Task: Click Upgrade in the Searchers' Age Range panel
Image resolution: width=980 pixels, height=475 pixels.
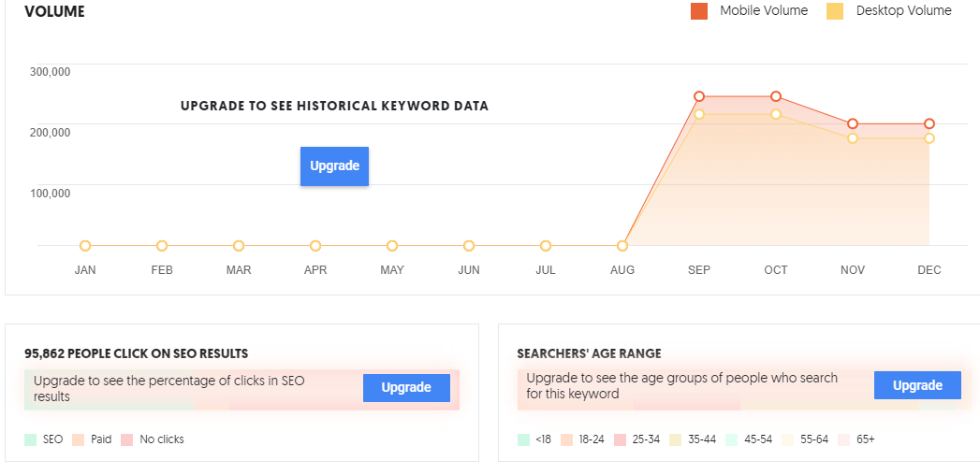Action: 917,385
